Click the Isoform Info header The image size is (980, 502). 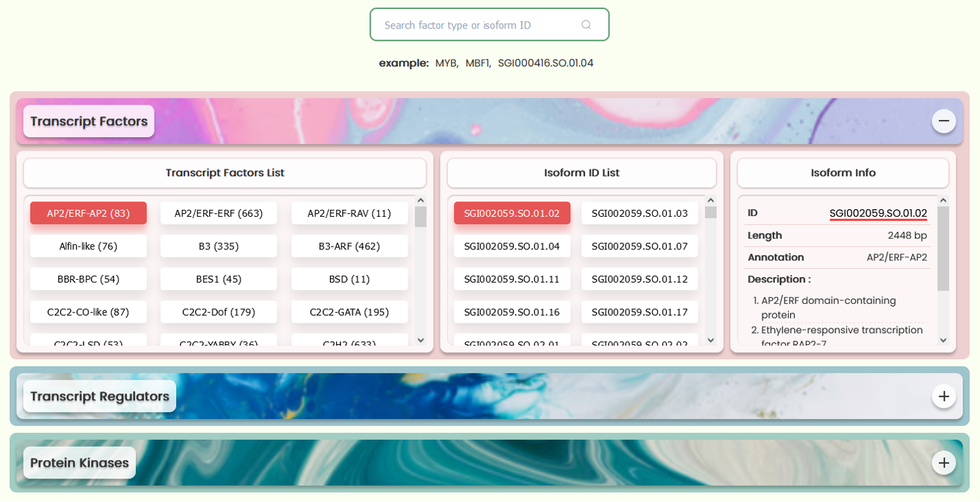click(x=843, y=173)
